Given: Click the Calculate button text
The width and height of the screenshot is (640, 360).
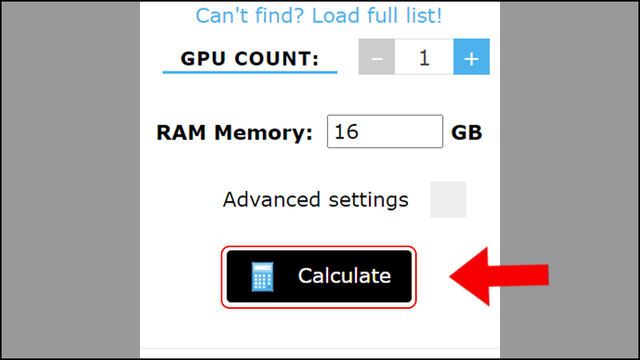Looking at the screenshot, I should coord(344,276).
